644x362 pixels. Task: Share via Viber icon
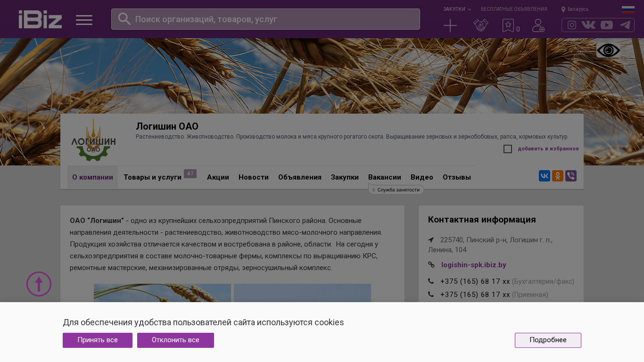pos(571,176)
